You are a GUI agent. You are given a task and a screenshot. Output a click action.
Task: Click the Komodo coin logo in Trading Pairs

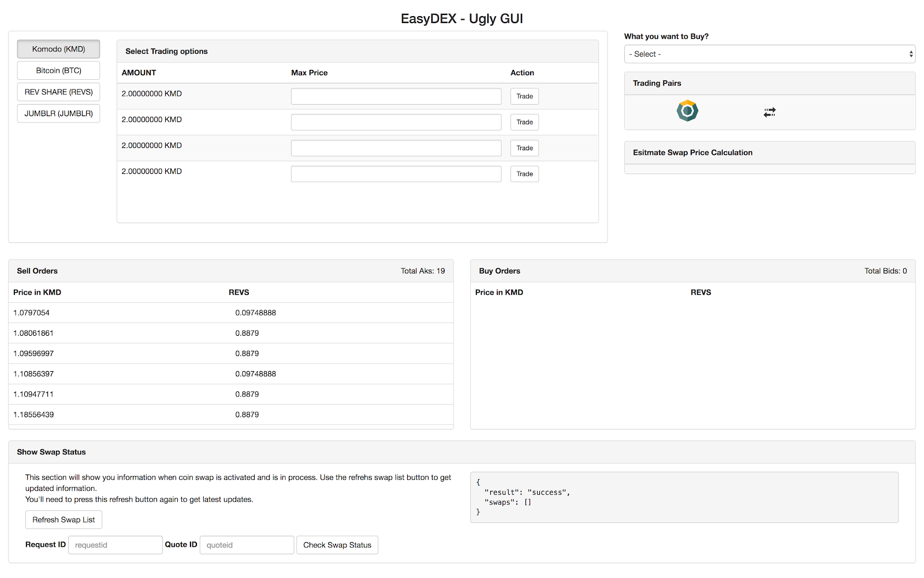[687, 111]
